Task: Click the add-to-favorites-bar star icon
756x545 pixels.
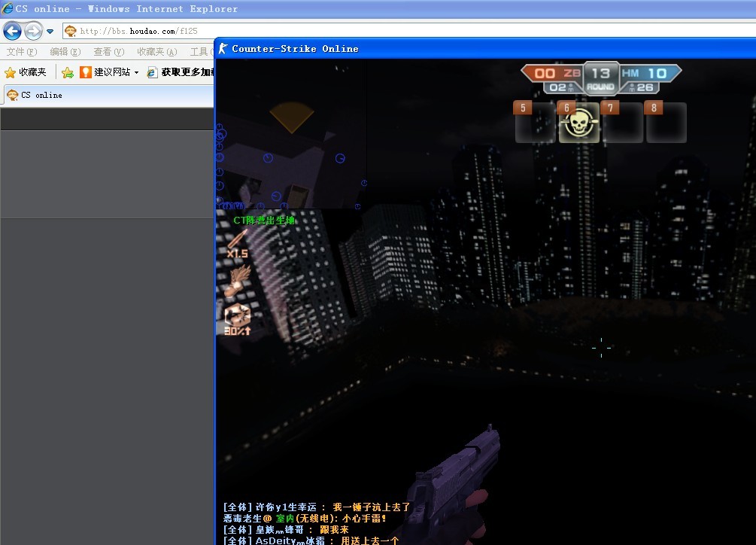Action: pyautogui.click(x=68, y=72)
